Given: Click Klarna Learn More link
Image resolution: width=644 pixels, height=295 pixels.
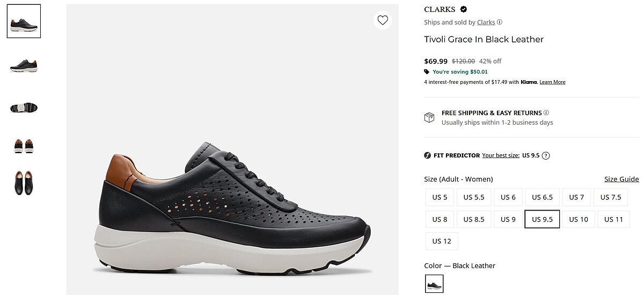Looking at the screenshot, I should [x=552, y=82].
